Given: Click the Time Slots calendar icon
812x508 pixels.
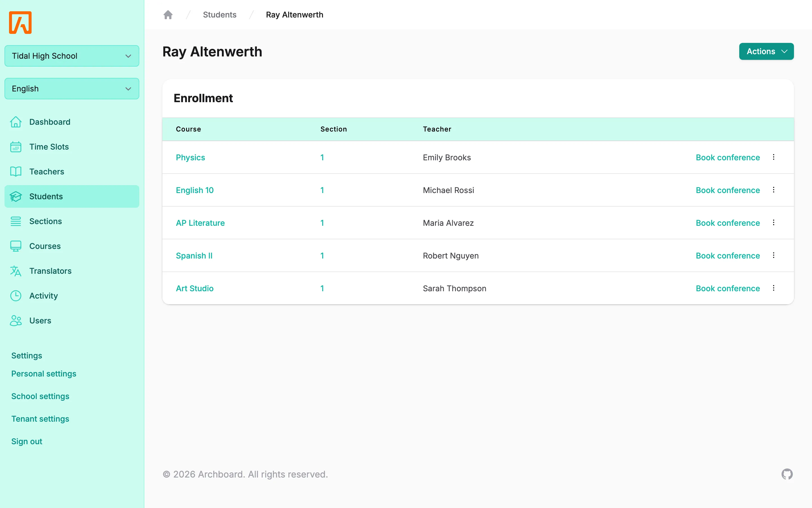Looking at the screenshot, I should (16, 147).
